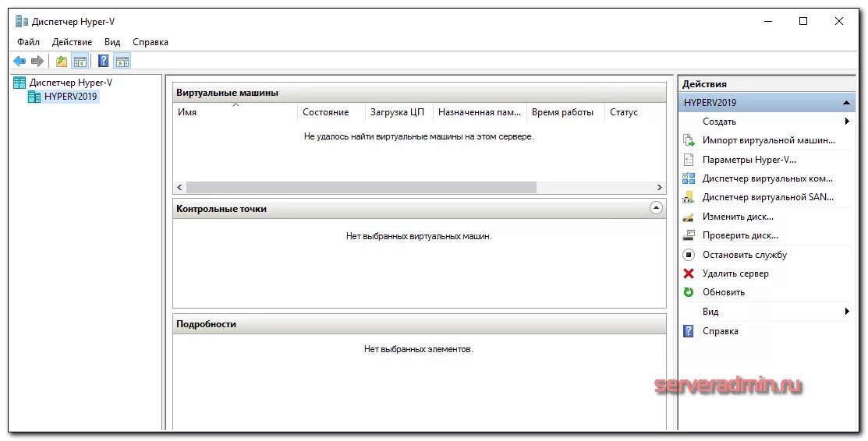Sort by the Статус column header

point(635,112)
